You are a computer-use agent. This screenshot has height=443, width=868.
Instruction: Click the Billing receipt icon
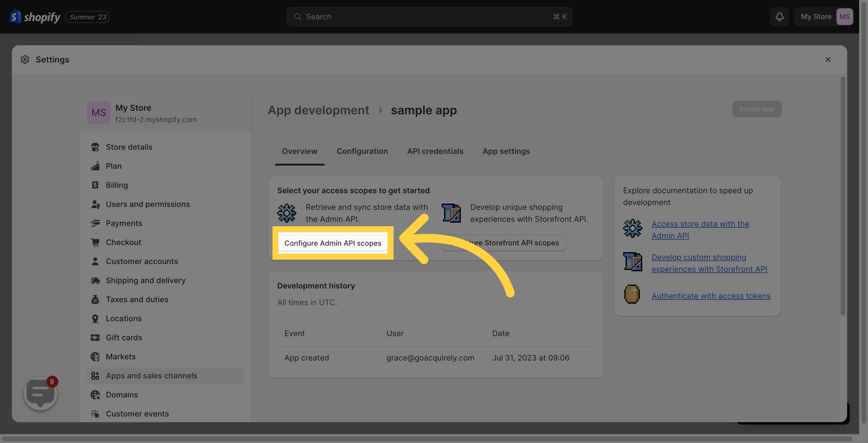click(x=95, y=185)
